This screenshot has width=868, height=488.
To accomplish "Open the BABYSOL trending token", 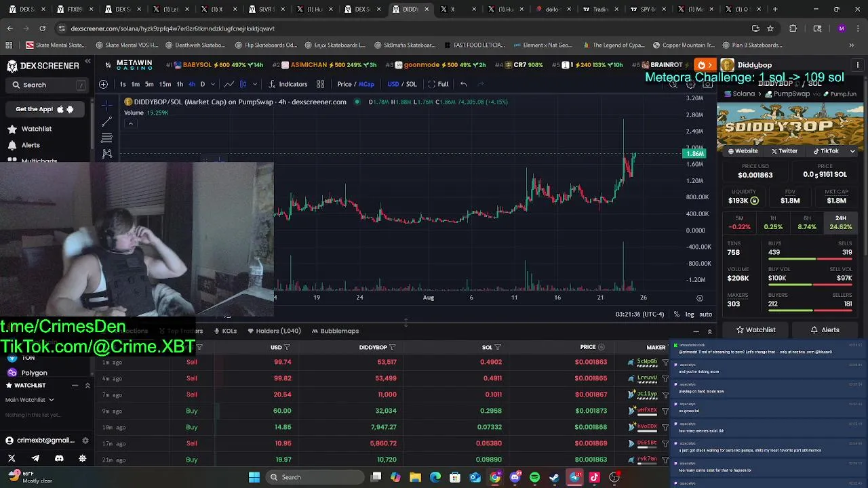I will [x=214, y=65].
